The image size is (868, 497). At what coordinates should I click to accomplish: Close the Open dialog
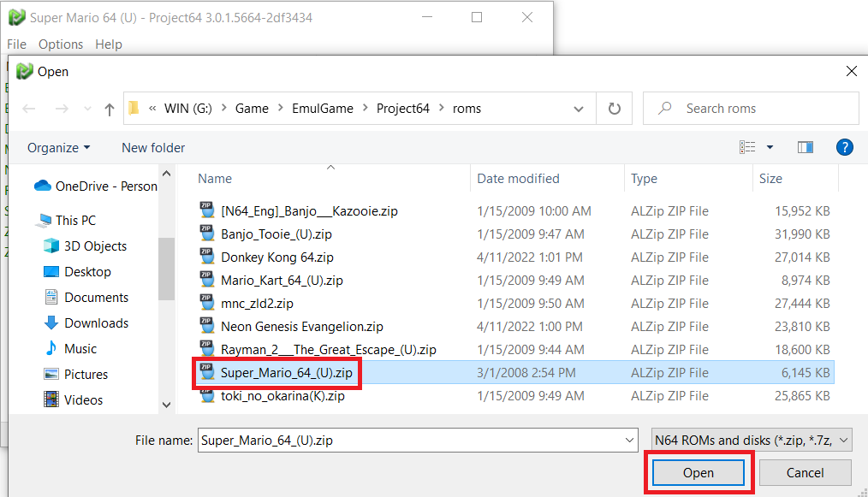(x=852, y=71)
